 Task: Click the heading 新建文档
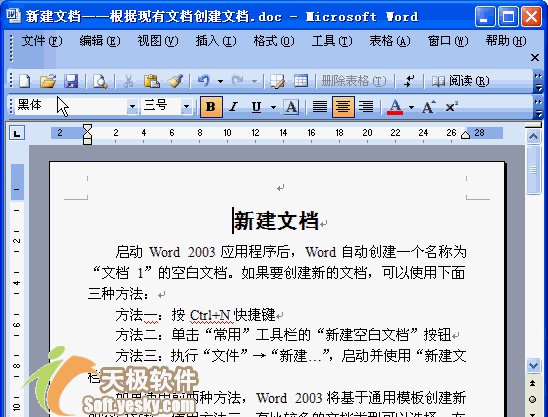tap(276, 221)
